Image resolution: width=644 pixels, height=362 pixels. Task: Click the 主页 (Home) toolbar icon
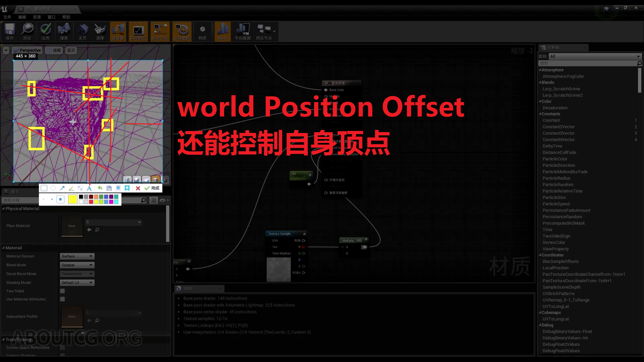(82, 31)
